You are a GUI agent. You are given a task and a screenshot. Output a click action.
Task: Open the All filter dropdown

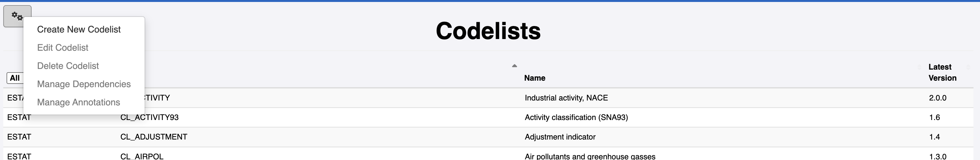pyautogui.click(x=15, y=78)
